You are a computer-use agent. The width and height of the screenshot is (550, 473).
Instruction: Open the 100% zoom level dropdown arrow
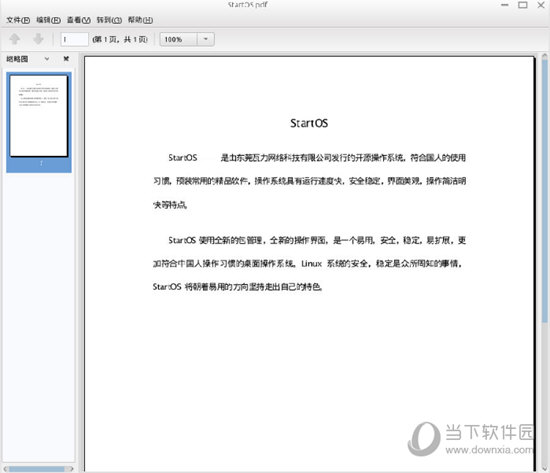tap(206, 39)
